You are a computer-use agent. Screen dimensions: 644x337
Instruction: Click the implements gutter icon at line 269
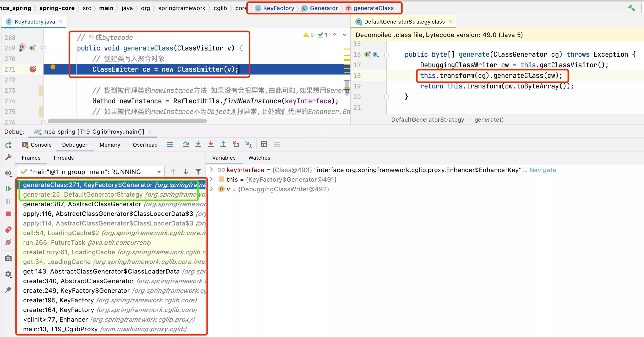tap(33, 48)
